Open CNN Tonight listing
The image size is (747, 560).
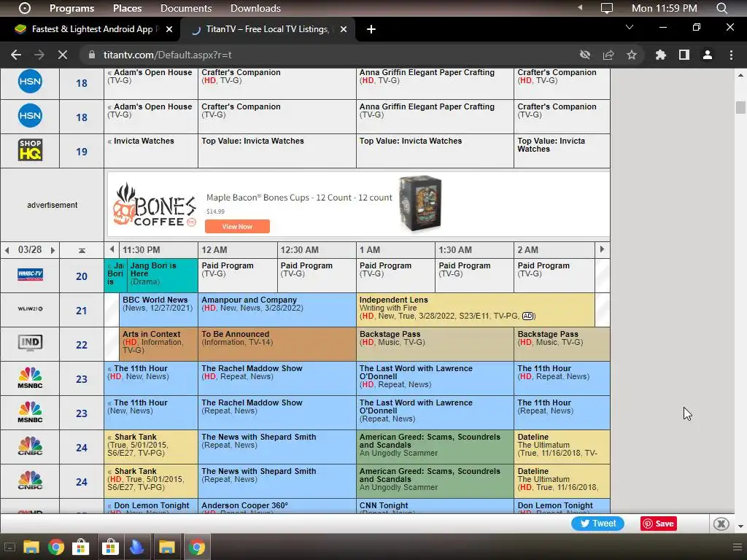coord(435,506)
